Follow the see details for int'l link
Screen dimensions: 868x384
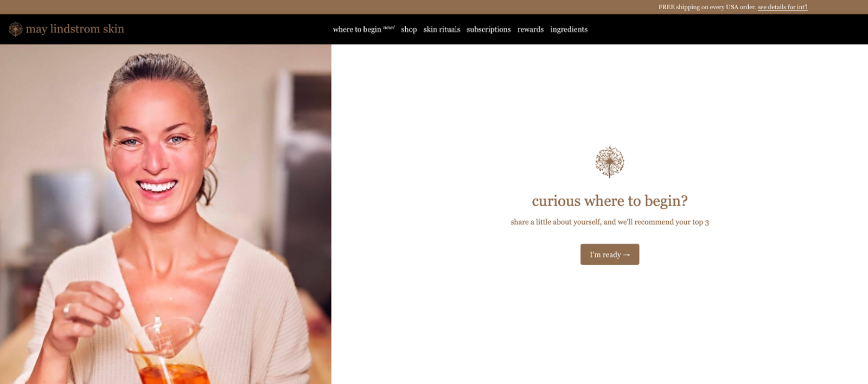click(783, 7)
